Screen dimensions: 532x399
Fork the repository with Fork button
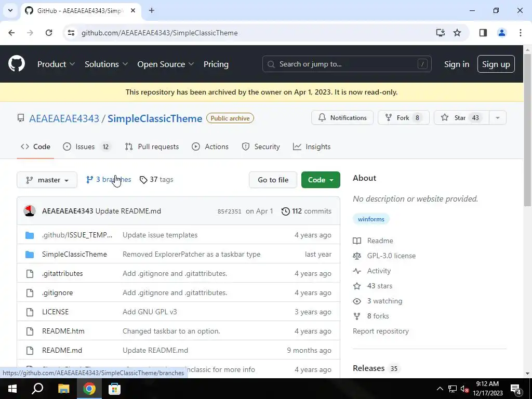point(403,117)
